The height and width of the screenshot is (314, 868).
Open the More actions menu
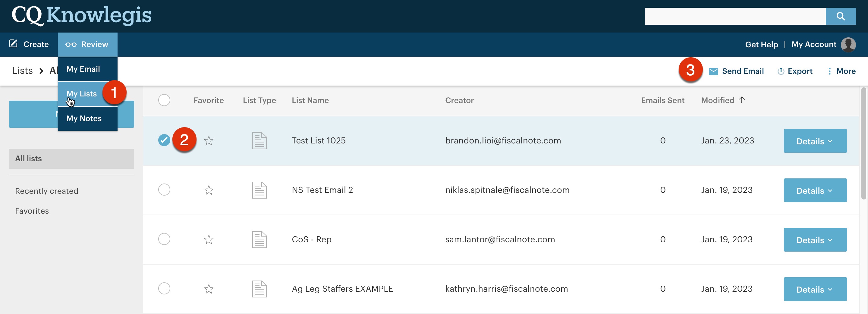(841, 71)
